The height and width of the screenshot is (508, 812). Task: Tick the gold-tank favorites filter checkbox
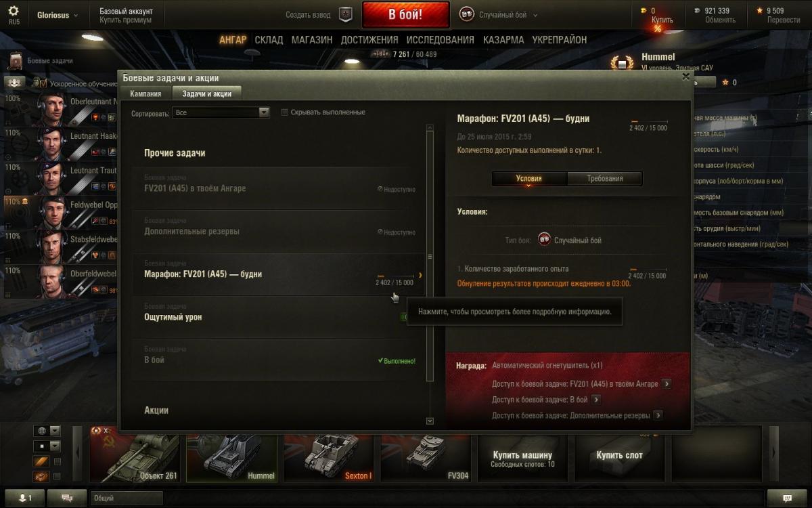pos(58,477)
